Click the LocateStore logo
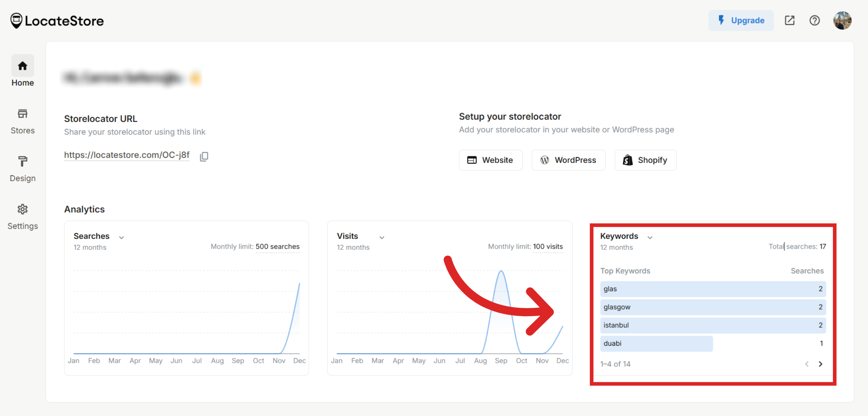The image size is (868, 416). point(57,20)
